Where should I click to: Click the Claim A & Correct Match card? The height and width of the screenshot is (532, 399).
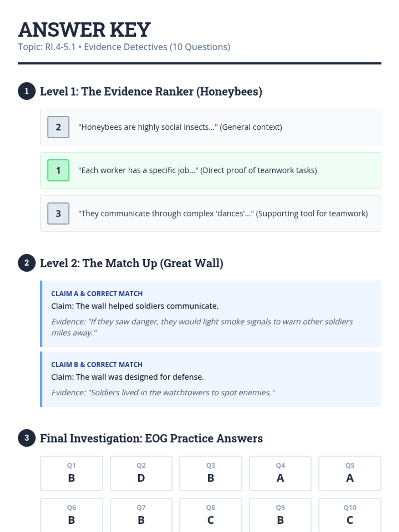pos(211,314)
